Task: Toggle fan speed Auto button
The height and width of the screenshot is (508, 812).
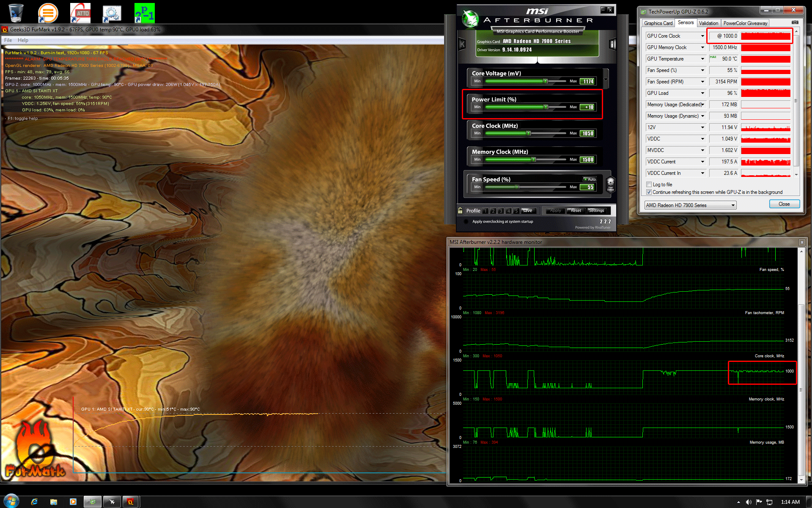Action: click(x=590, y=179)
